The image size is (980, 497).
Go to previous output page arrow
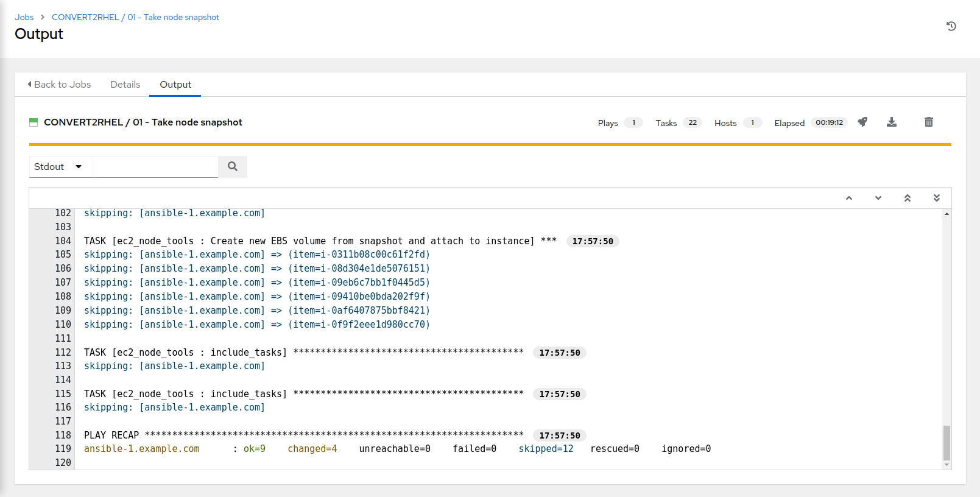[x=849, y=198]
